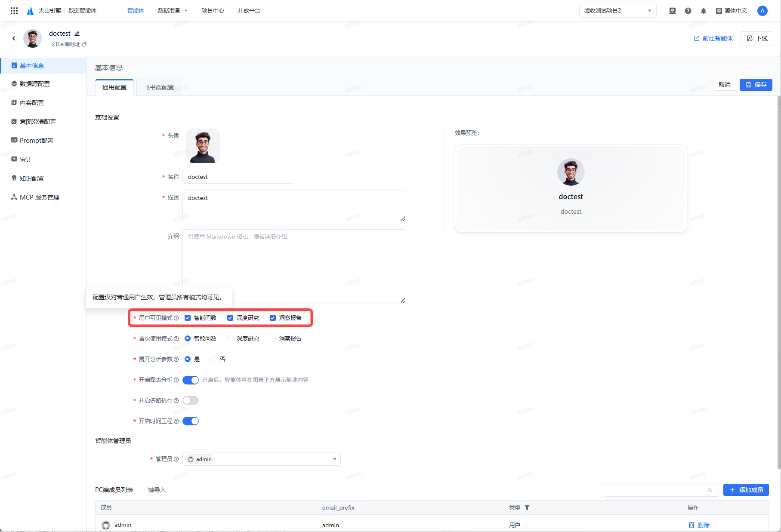
Task: Open 知识配置 in sidebar
Action: pyautogui.click(x=43, y=178)
